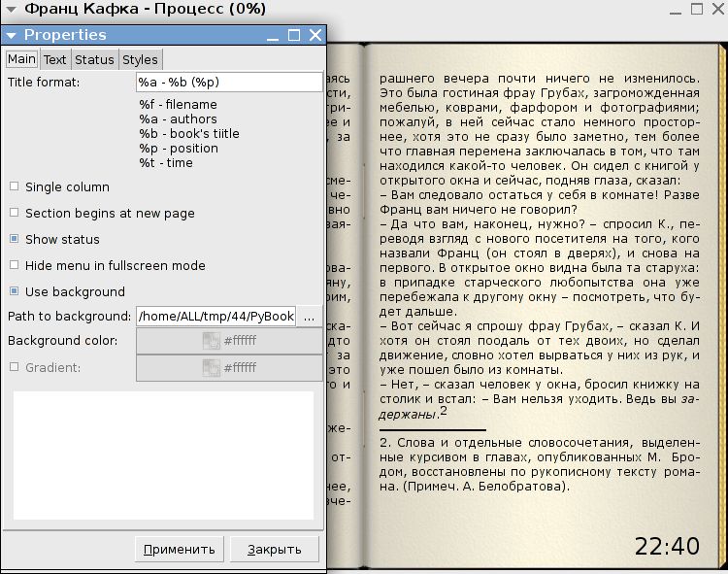Click the 'Title format:' label
This screenshot has height=574, width=728.
[x=44, y=83]
